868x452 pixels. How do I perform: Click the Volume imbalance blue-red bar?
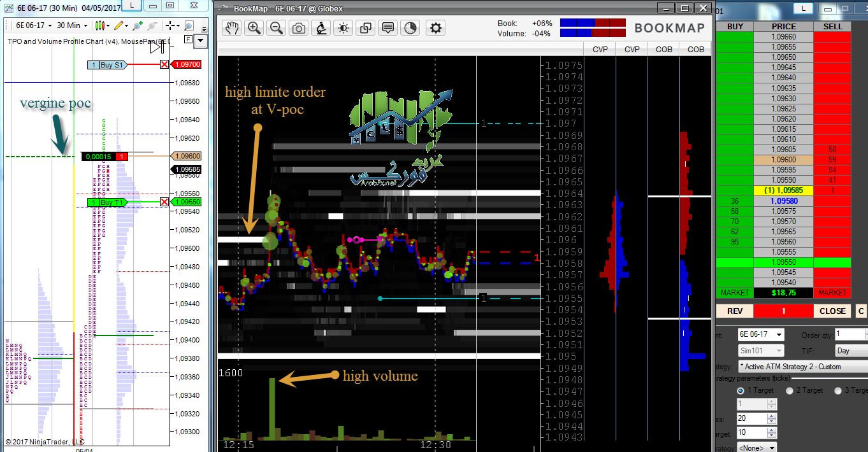[593, 34]
